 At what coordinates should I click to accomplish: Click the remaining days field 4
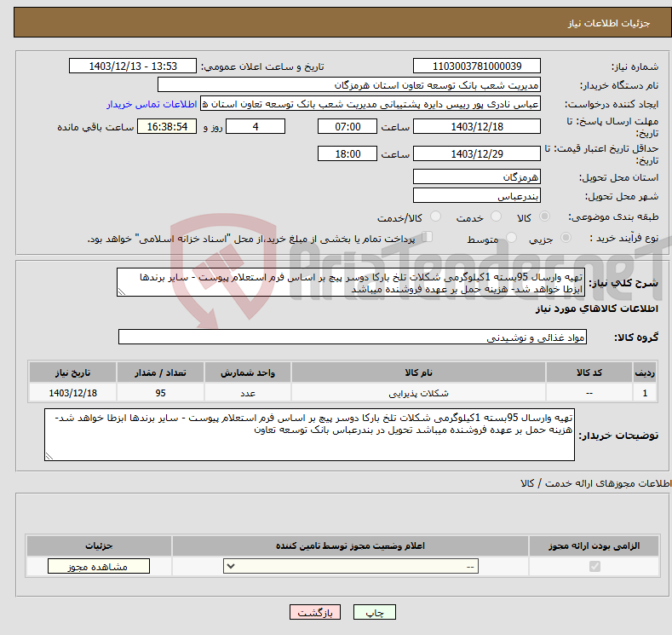256,126
